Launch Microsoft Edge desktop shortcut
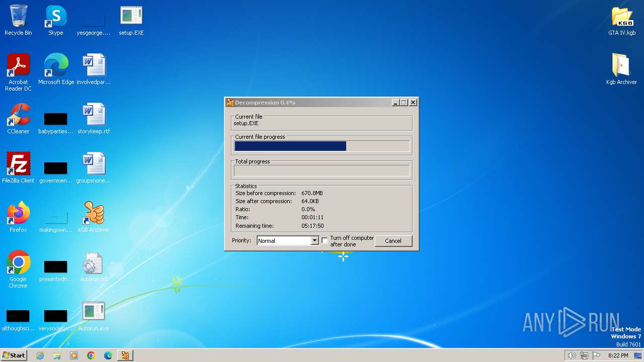The width and height of the screenshot is (644, 362). (x=56, y=69)
